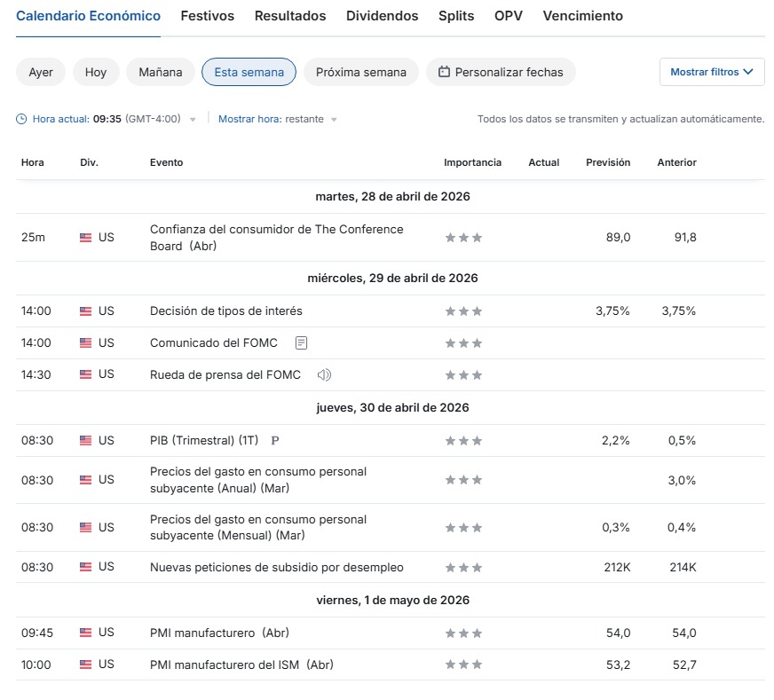The height and width of the screenshot is (700, 774).
Task: Click the Mostrar hora: restante label
Action: coord(271,119)
